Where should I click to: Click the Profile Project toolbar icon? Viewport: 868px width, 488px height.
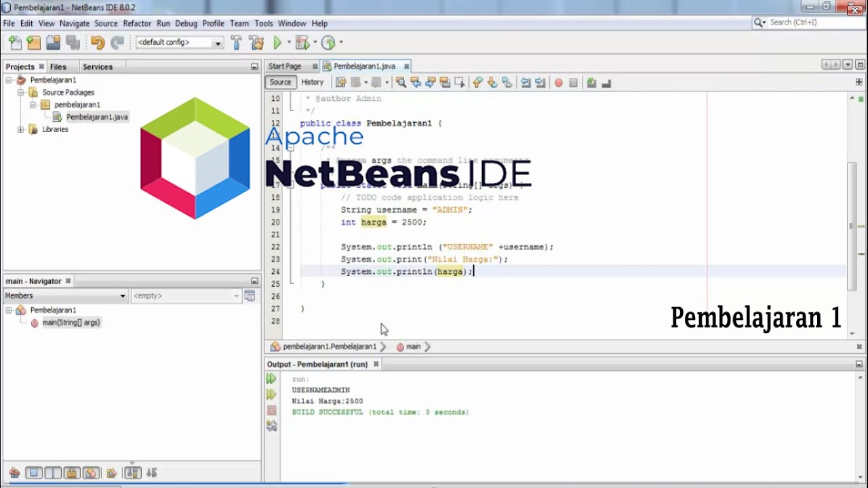point(328,43)
